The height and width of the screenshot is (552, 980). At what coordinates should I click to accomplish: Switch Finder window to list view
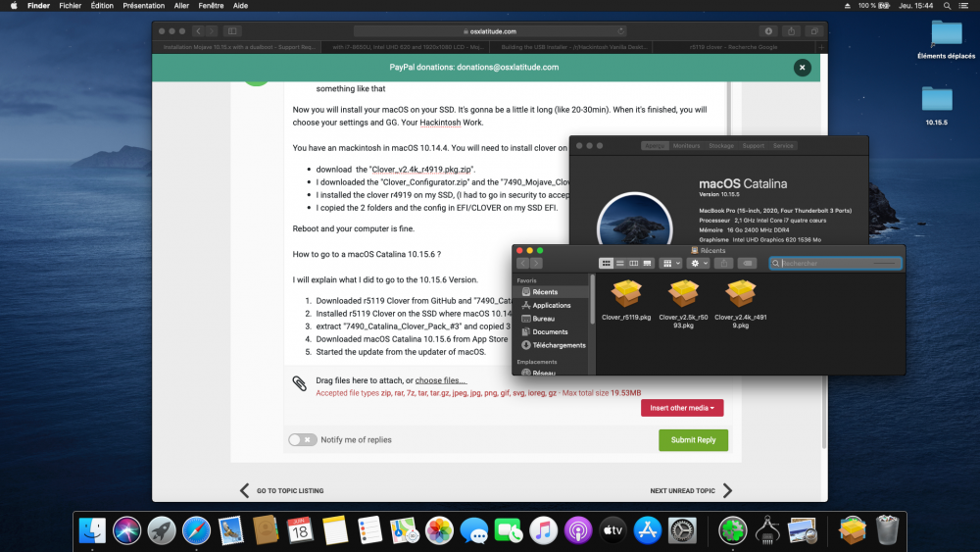[620, 263]
